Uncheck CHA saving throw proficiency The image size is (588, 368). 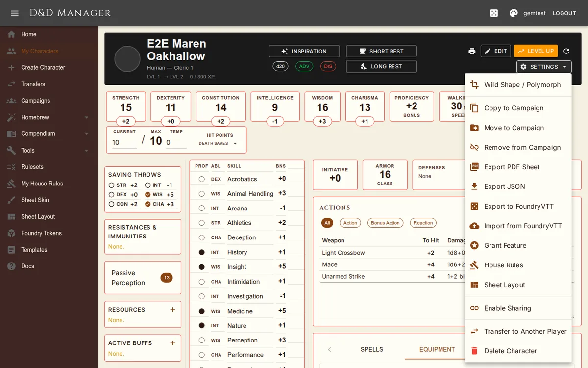[x=148, y=204]
